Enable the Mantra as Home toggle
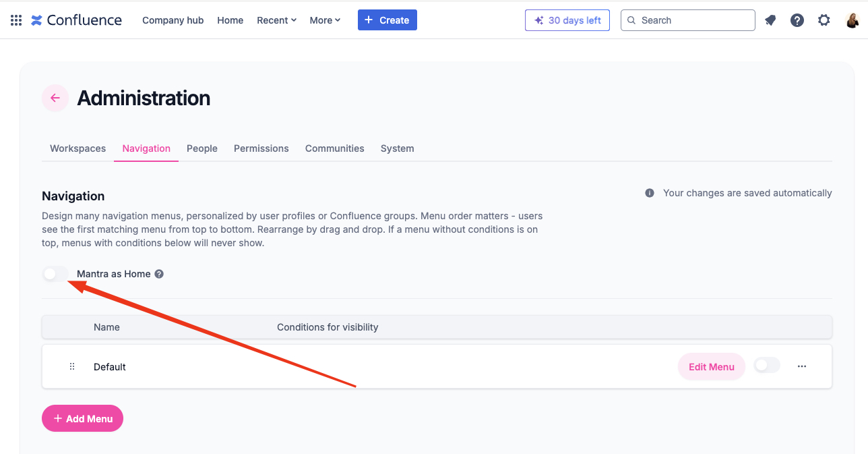 pyautogui.click(x=55, y=273)
